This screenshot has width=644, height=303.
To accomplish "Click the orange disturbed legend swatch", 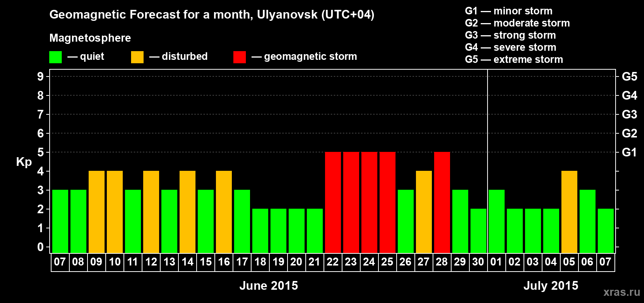I will click(137, 57).
